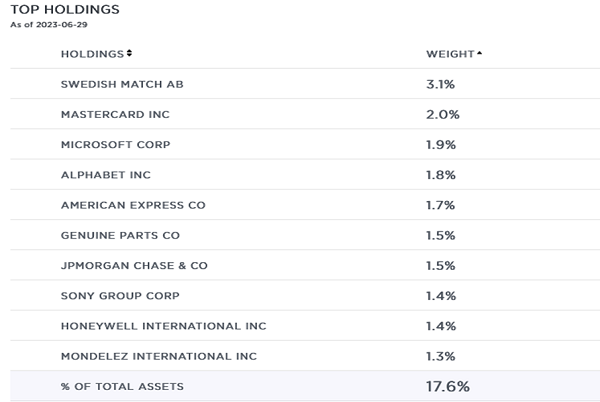Click the Top Holdings heading

pyautogui.click(x=65, y=9)
